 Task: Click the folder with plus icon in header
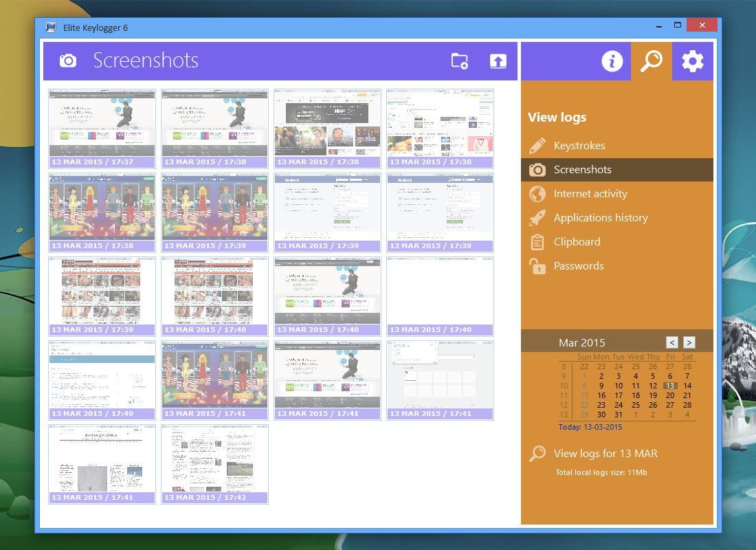click(x=460, y=61)
